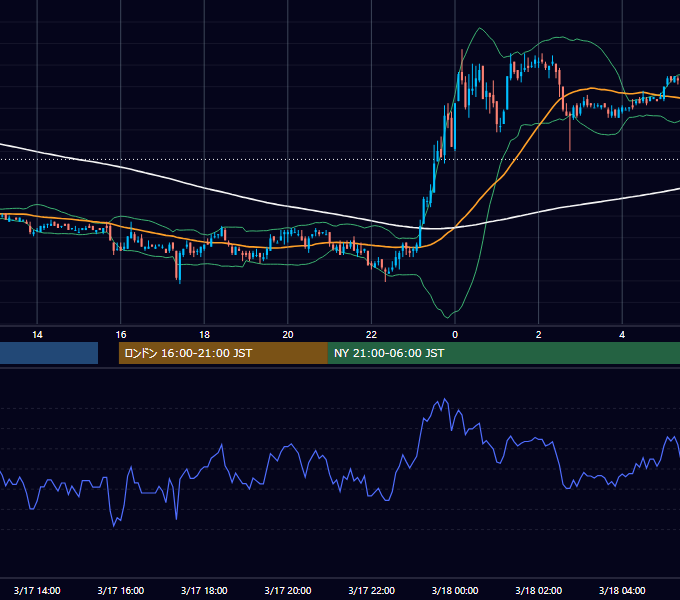This screenshot has width=680, height=600.
Task: Click the 3/18 00:00 time label
Action: [x=455, y=590]
